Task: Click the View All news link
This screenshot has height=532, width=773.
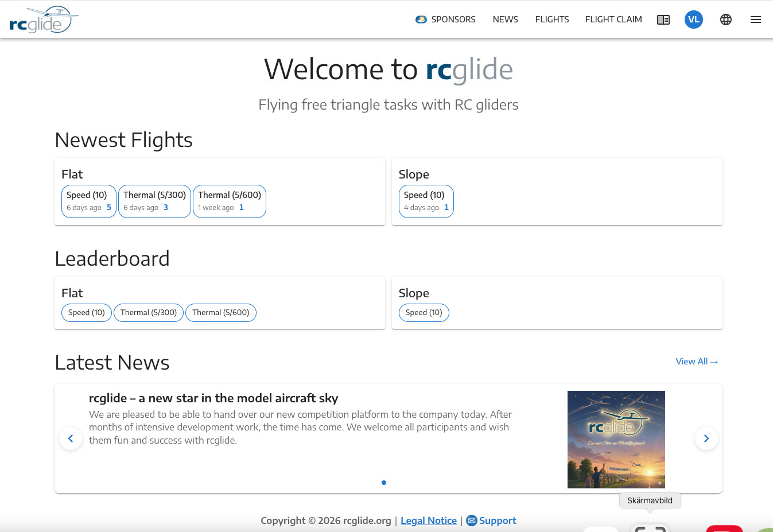Action: click(696, 362)
